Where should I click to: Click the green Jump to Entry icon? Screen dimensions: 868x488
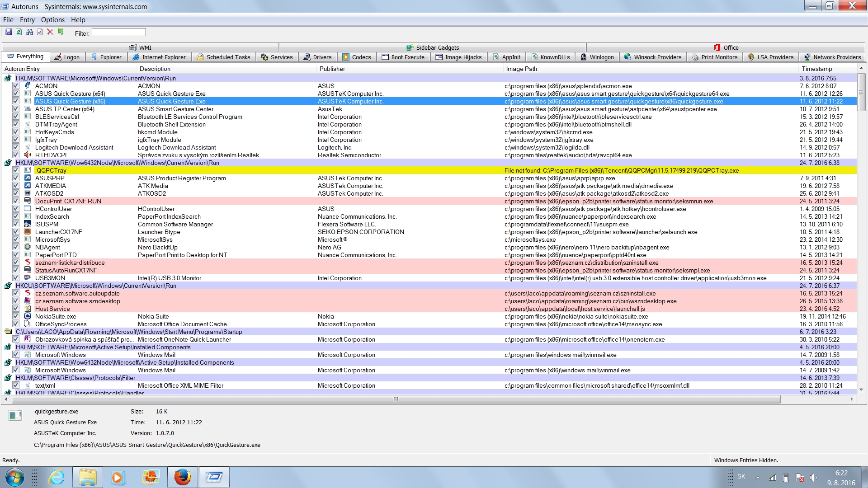point(61,32)
